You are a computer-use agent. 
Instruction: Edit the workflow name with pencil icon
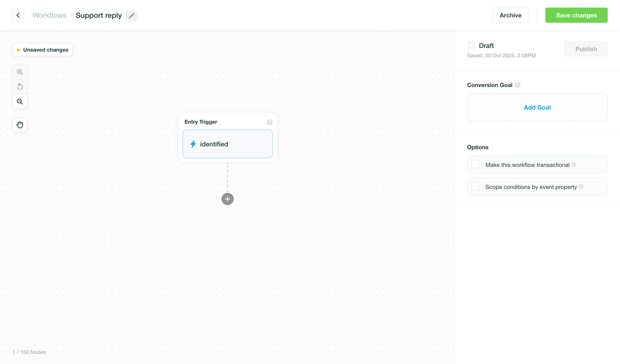(131, 15)
